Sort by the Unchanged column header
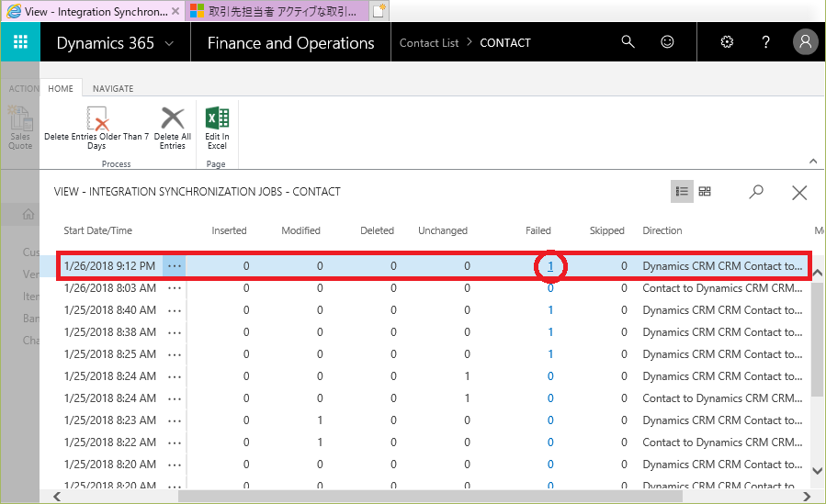Image resolution: width=826 pixels, height=504 pixels. [x=443, y=230]
